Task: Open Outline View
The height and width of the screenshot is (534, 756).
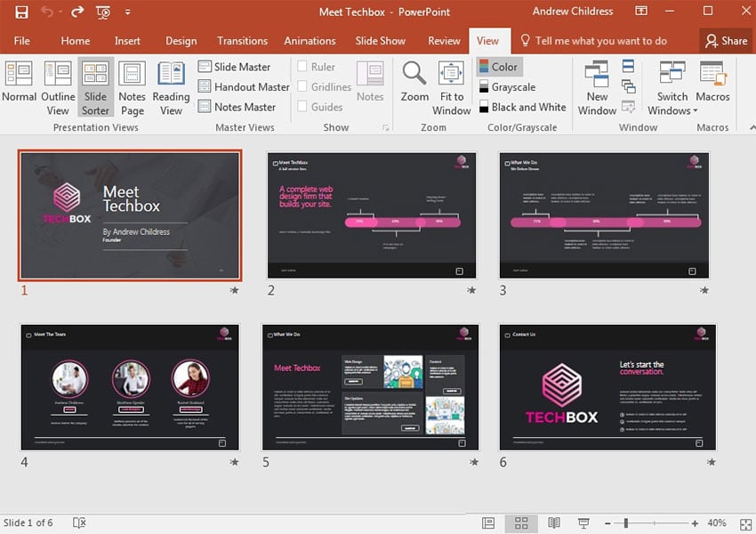Action: tap(58, 86)
